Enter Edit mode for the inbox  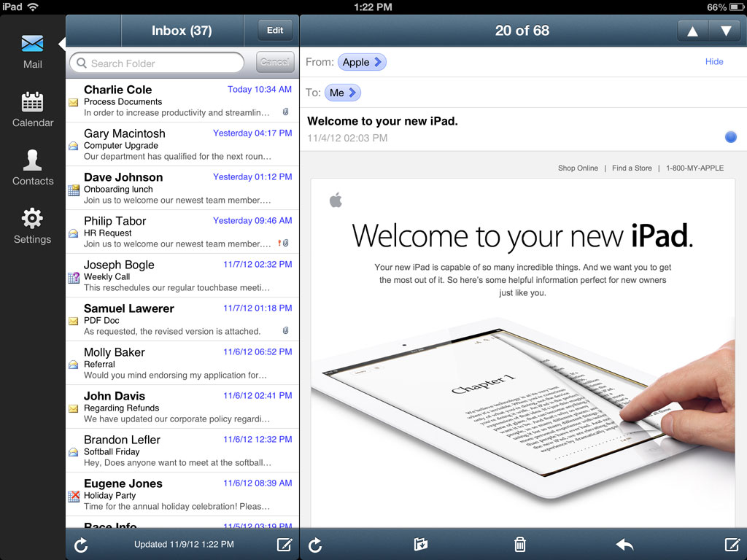click(x=274, y=30)
